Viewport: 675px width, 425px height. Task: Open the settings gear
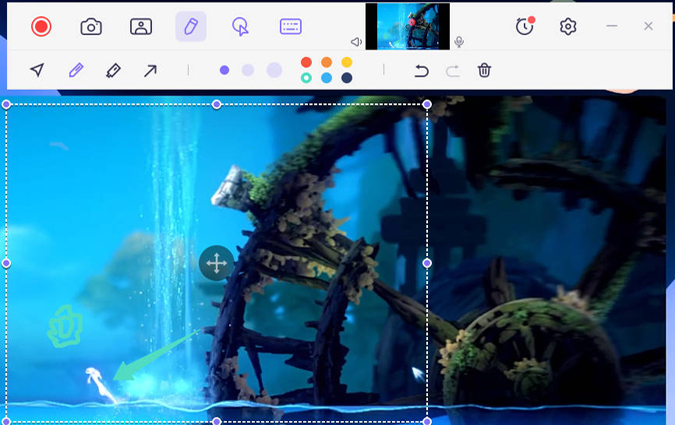[568, 27]
